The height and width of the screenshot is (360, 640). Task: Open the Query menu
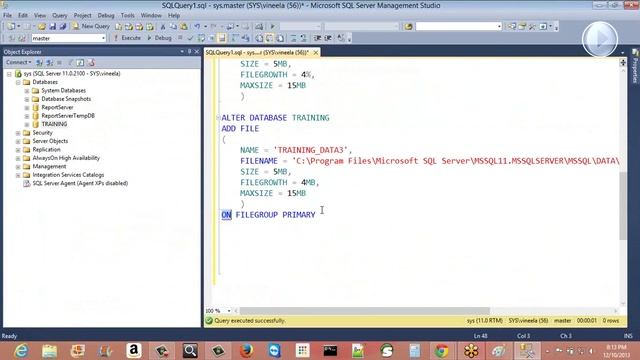click(x=60, y=16)
